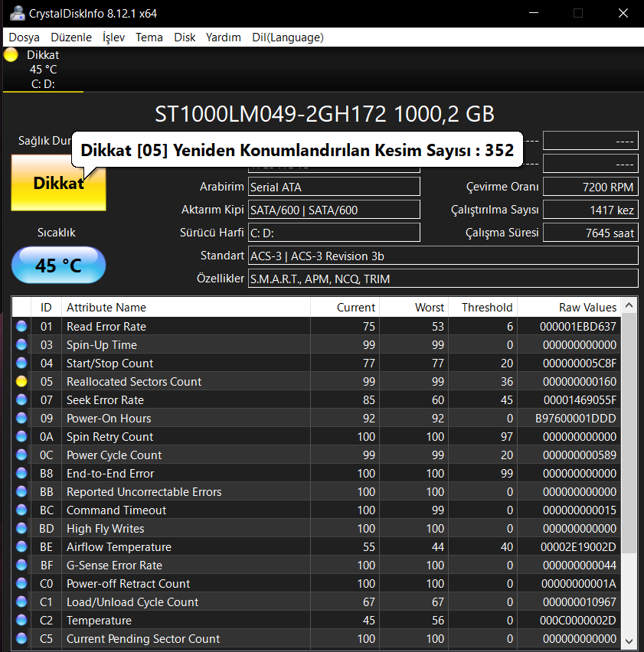
Task: Click the Raw Values column header
Action: 569,308
